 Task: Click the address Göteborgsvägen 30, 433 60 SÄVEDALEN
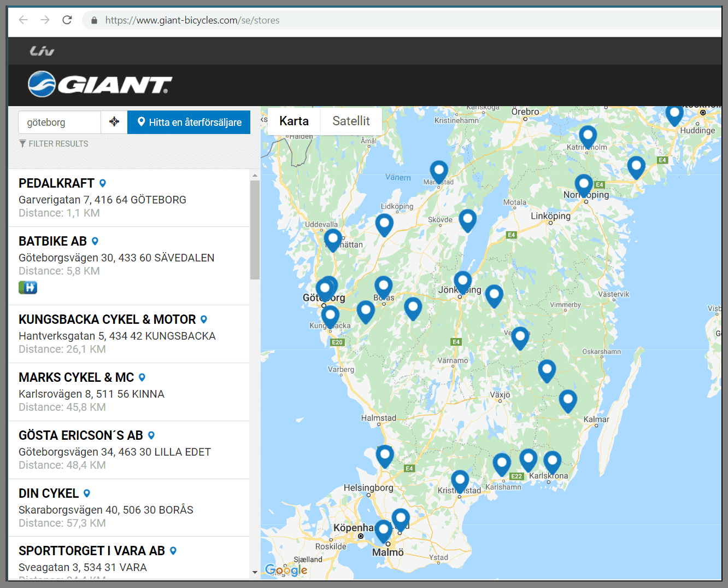point(116,258)
